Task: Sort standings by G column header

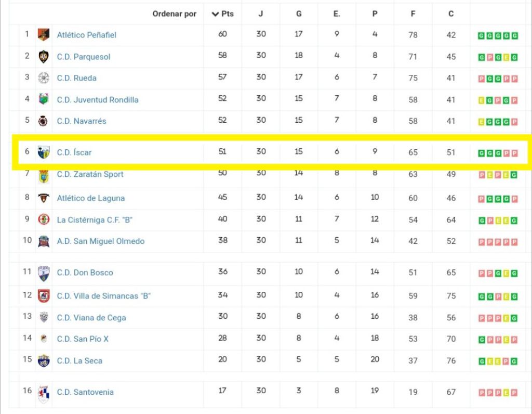Action: [x=299, y=14]
